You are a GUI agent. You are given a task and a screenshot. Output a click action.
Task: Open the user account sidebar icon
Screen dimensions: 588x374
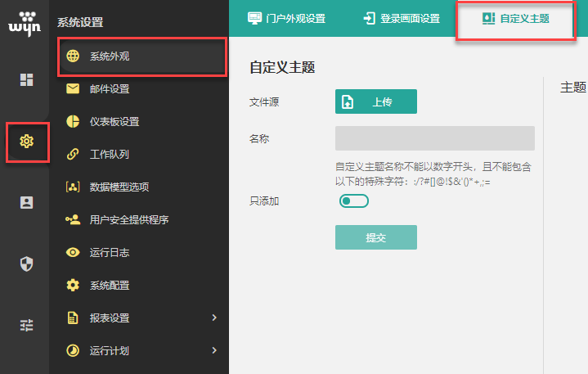coord(26,203)
